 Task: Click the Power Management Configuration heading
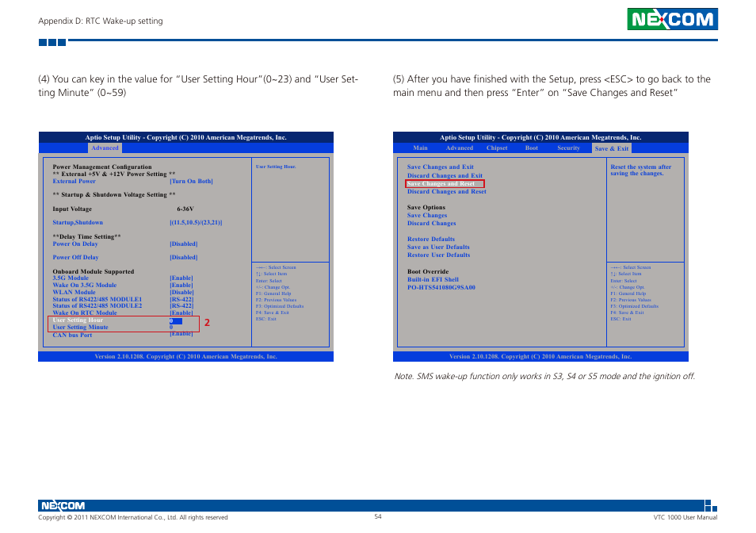coord(101,167)
